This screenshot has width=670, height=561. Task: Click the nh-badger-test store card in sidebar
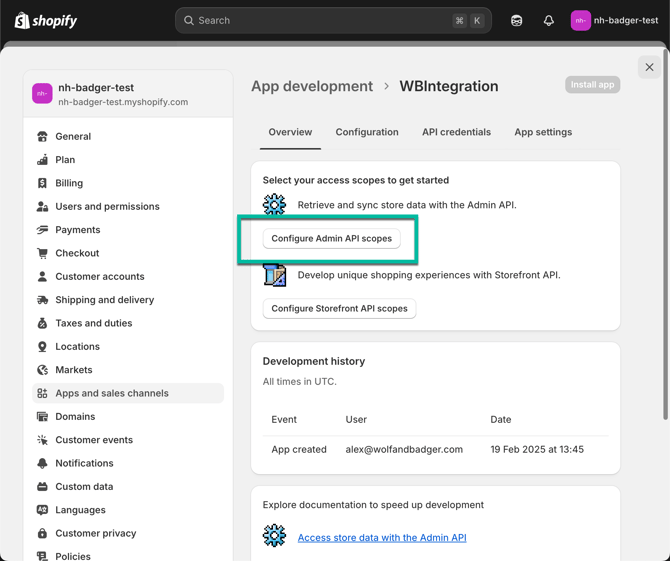pyautogui.click(x=128, y=94)
